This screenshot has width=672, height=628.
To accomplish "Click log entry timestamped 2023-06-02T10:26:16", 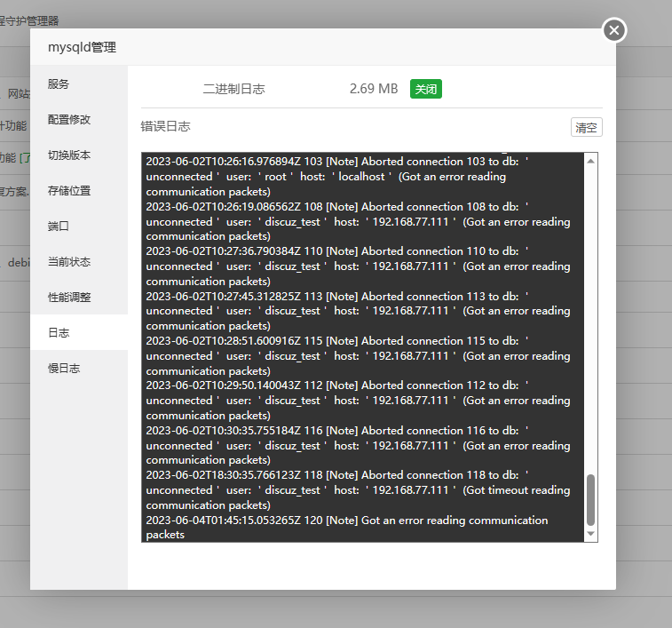I will [336, 176].
